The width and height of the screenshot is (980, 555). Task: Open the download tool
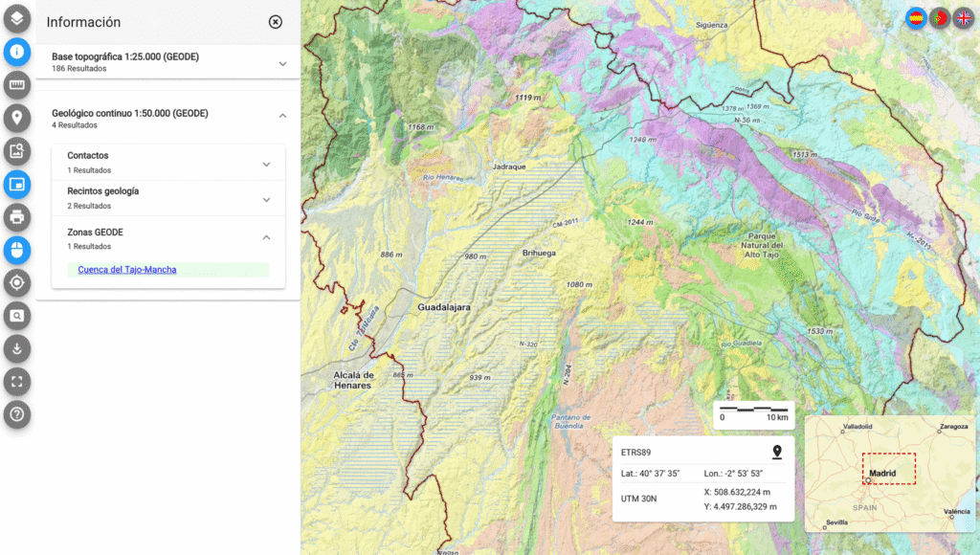[x=17, y=348]
